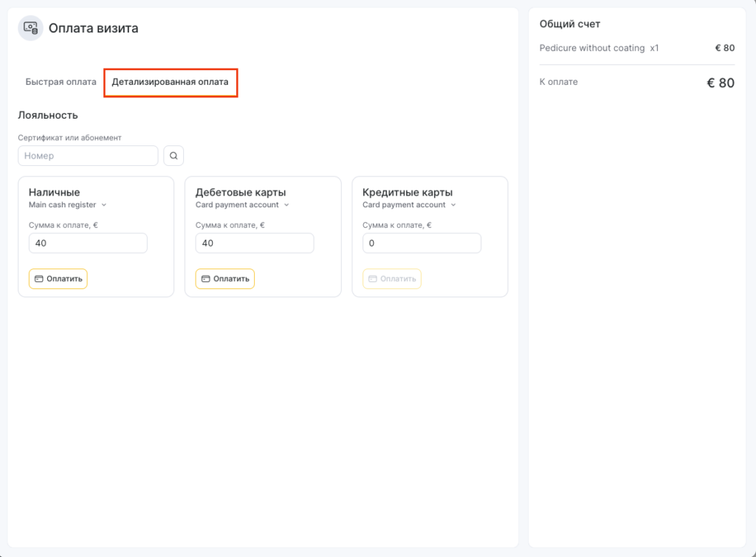Viewport: 756px width, 557px height.
Task: Switch to the Быстрая оплата tab
Action: (x=61, y=82)
